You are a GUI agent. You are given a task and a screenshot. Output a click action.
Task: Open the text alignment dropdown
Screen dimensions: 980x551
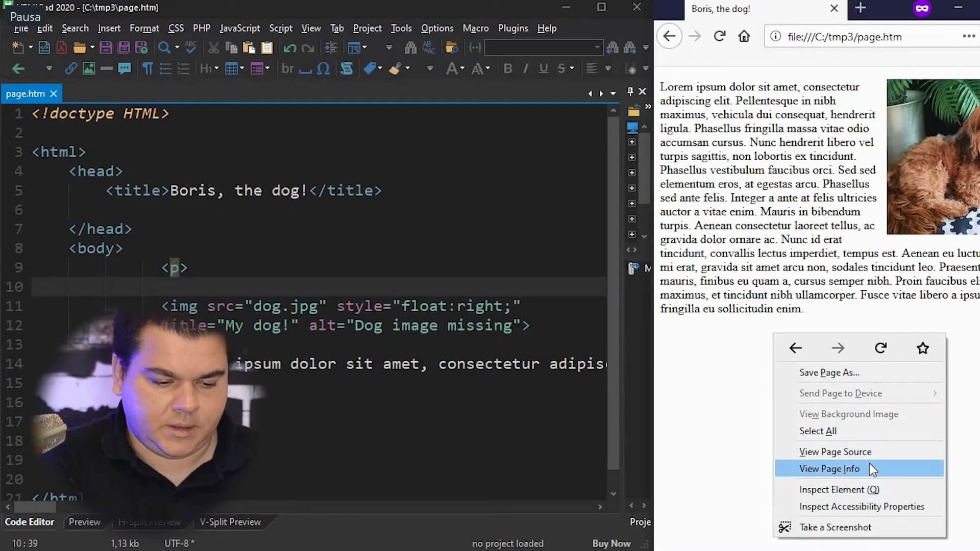[607, 68]
